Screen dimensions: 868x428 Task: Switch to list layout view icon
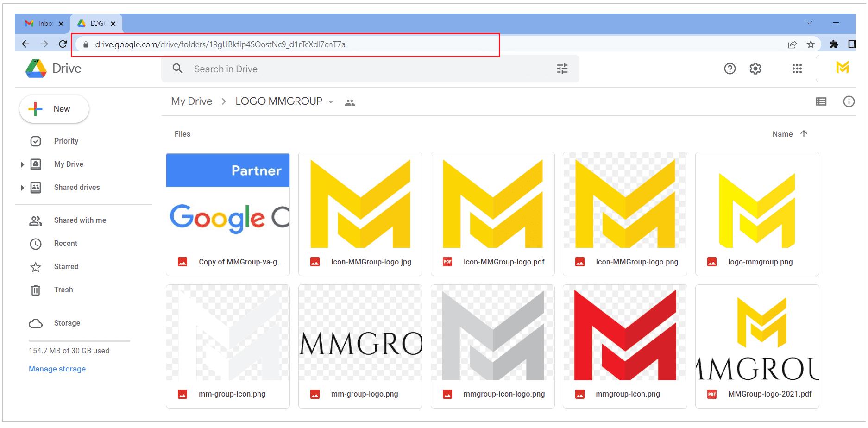tap(821, 101)
